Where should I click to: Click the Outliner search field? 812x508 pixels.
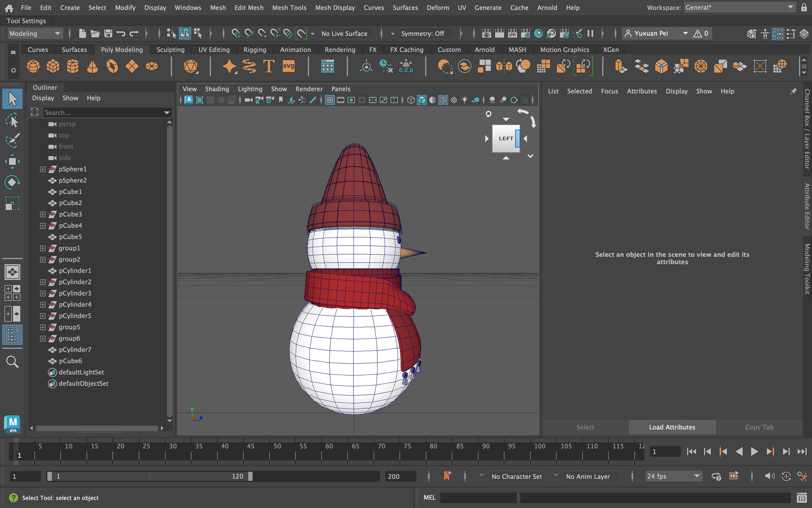click(x=102, y=112)
